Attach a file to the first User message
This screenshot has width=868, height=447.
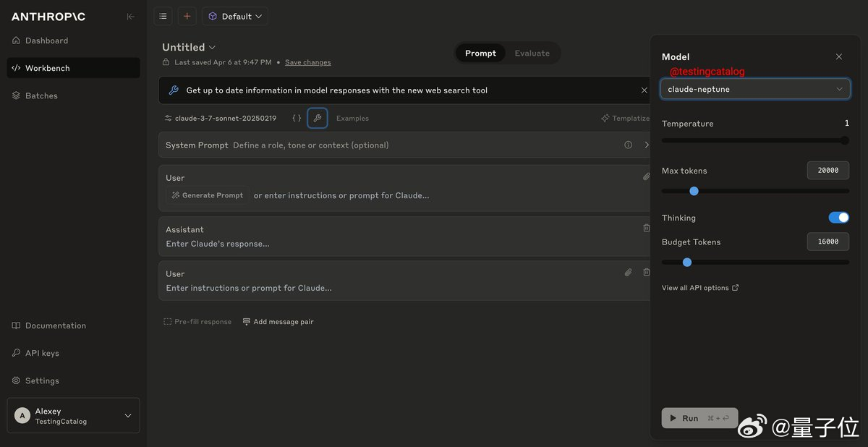click(x=646, y=176)
